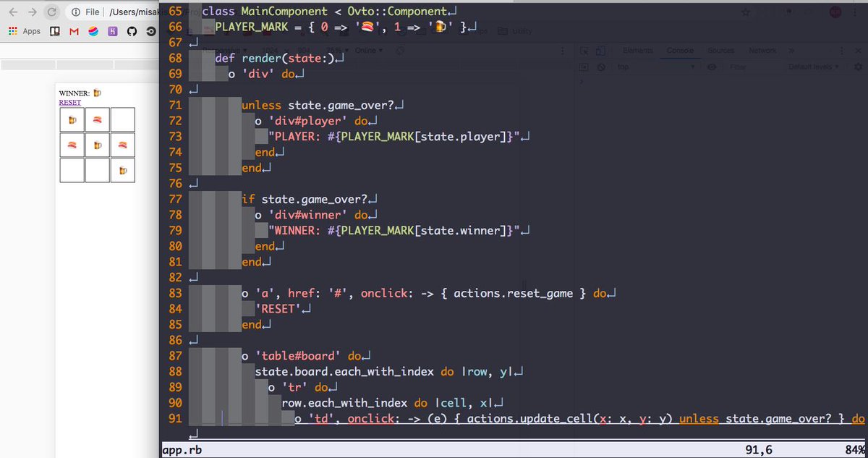
Task: Go back in the Chrome browser
Action: tap(13, 12)
